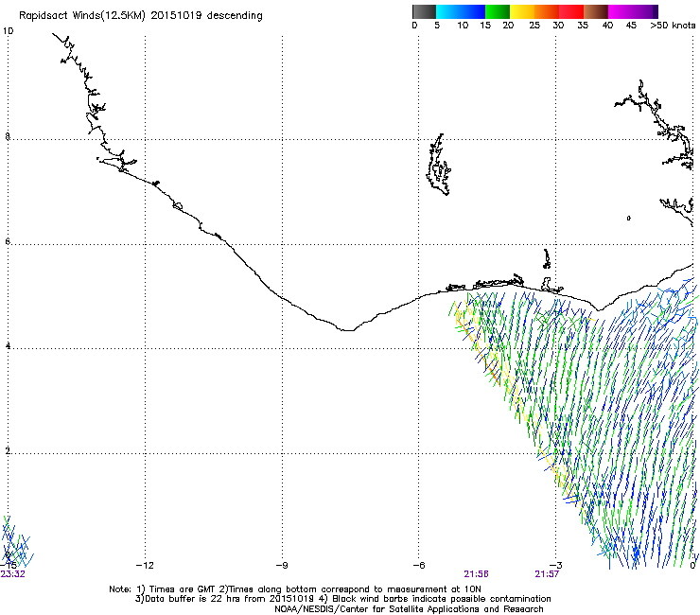Click the note line beginning 'Note: 1) Times are GMT'
The width and height of the screenshot is (700, 615).
(295, 589)
